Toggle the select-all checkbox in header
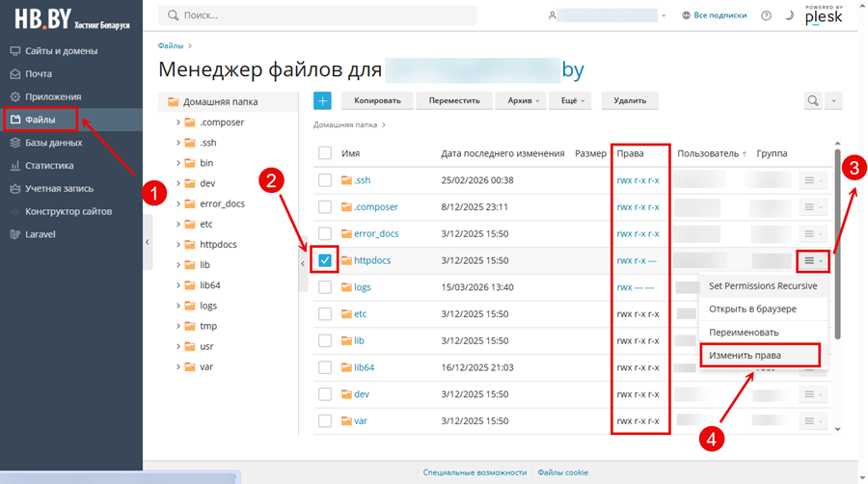 tap(325, 153)
